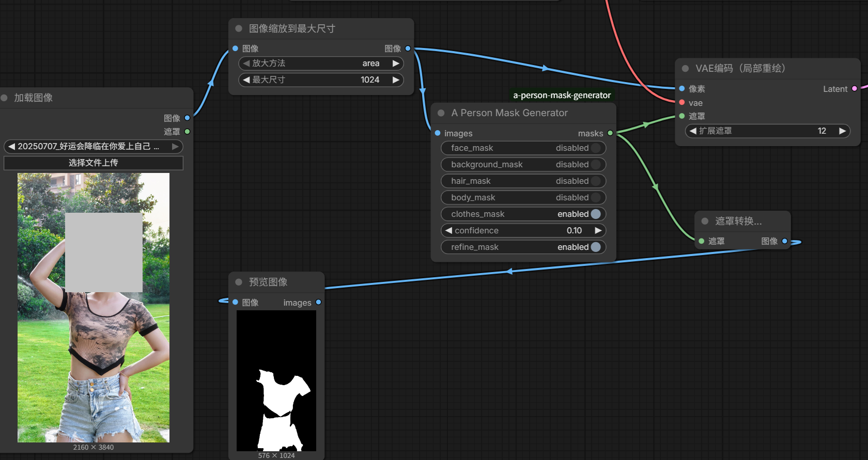Decrease 最大尺寸 with its left arrow

(x=246, y=80)
